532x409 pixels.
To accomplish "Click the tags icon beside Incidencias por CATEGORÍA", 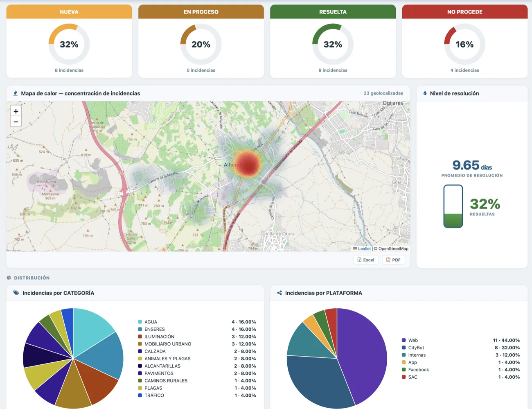I will click(x=16, y=293).
